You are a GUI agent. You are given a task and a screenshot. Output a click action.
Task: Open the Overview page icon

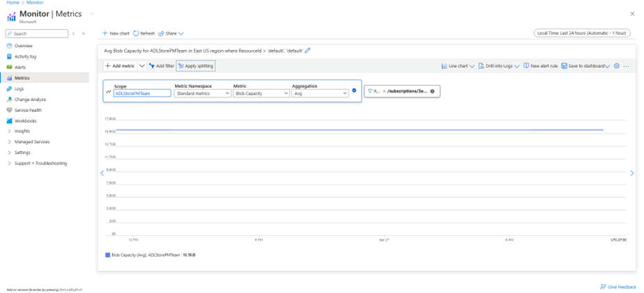click(x=9, y=46)
